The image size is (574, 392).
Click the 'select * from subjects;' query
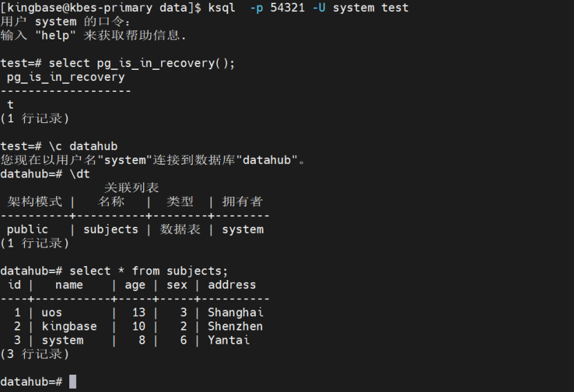[x=149, y=270]
